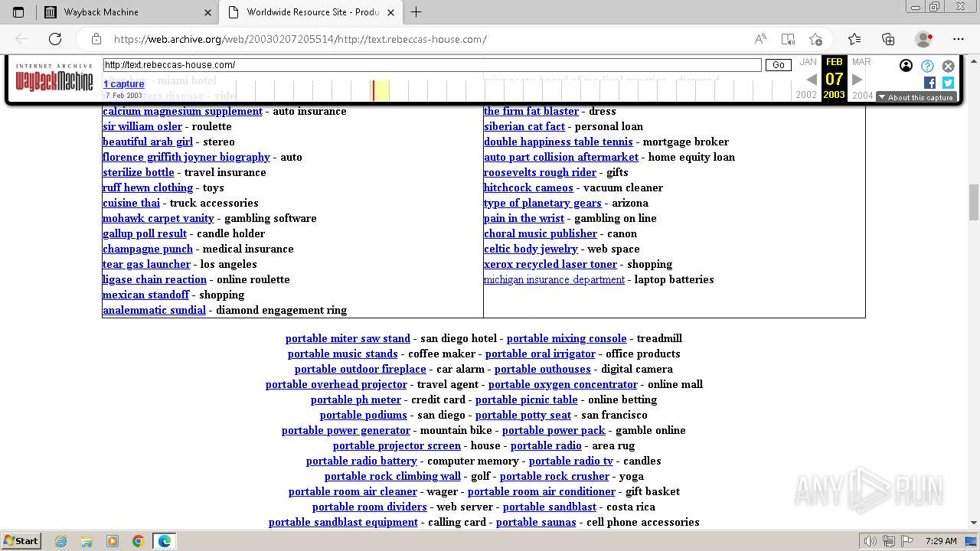Open Edge from taskbar
This screenshot has height=551, width=980.
click(165, 541)
